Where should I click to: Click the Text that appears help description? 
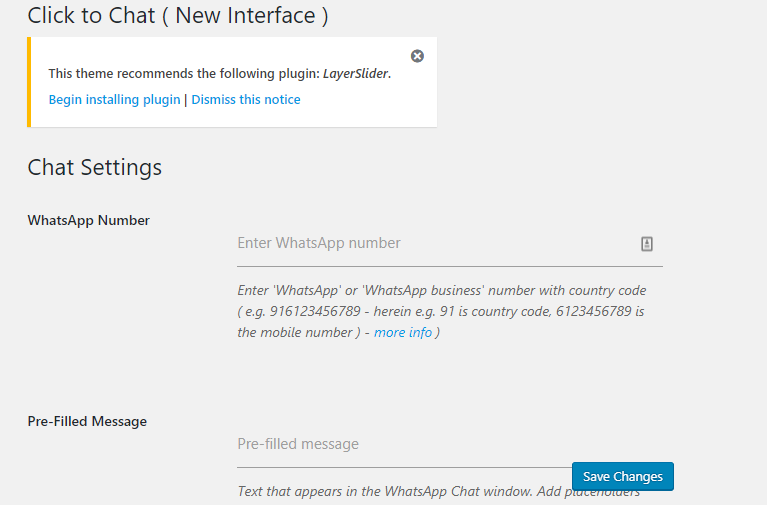pos(400,492)
